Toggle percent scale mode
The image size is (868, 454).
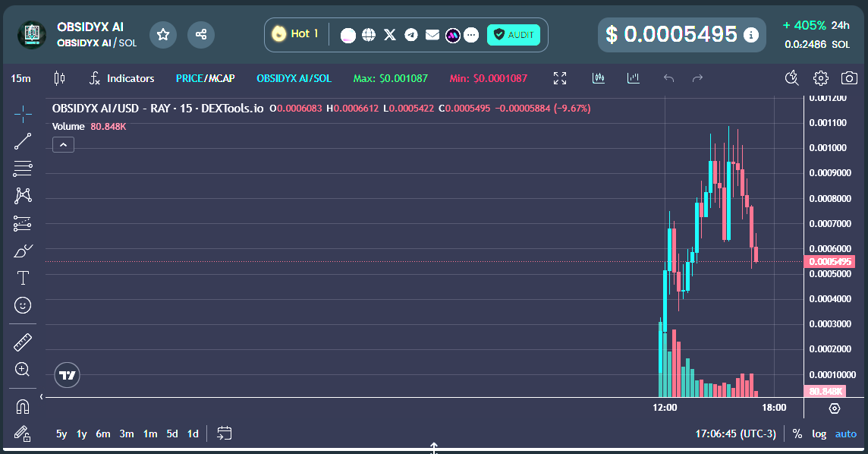click(797, 434)
